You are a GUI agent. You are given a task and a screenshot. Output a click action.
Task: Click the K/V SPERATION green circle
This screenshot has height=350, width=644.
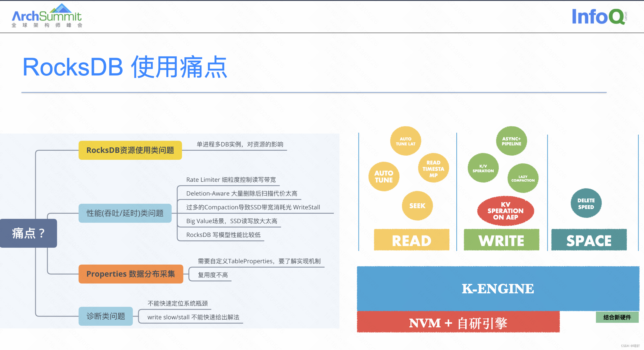click(483, 168)
